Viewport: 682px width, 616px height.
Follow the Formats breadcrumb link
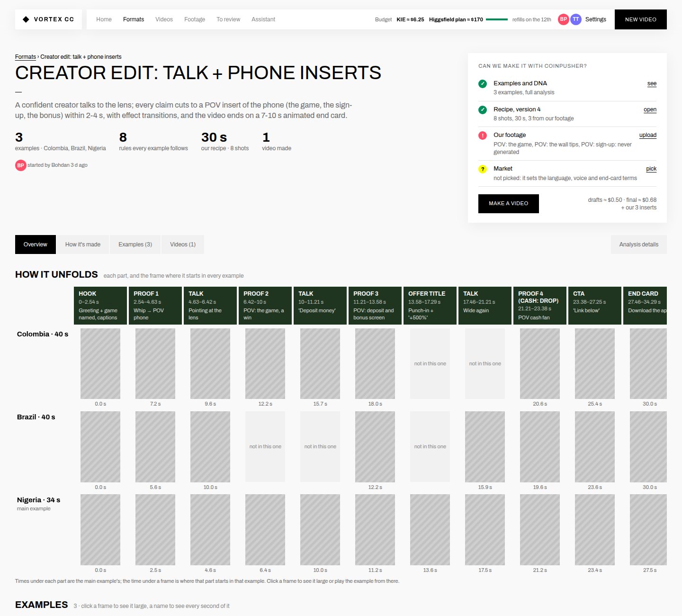tap(26, 57)
